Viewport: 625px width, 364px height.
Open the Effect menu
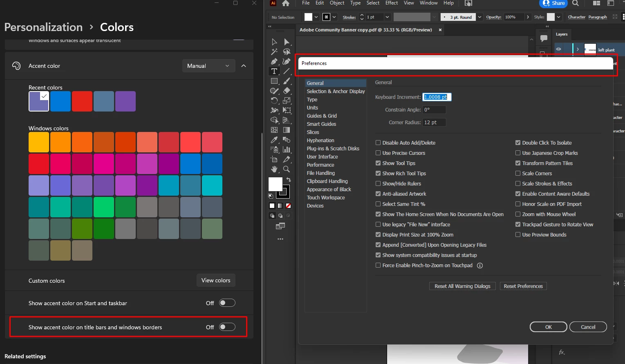point(391,3)
